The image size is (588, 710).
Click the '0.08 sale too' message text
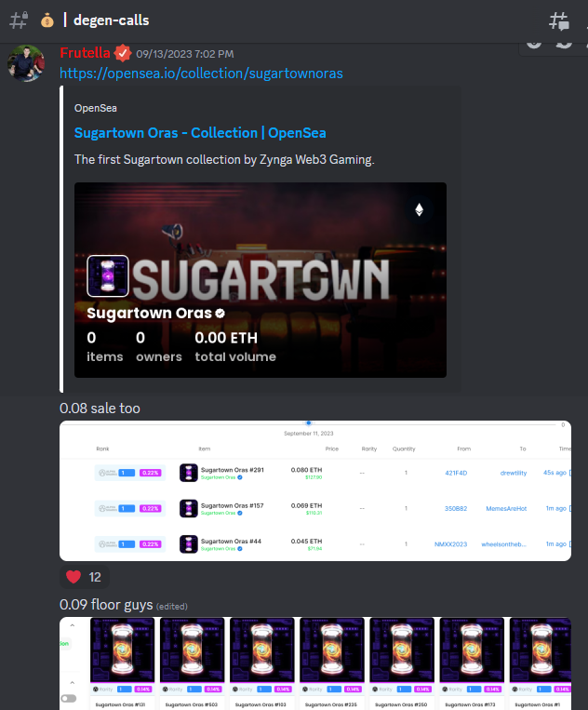(x=100, y=409)
